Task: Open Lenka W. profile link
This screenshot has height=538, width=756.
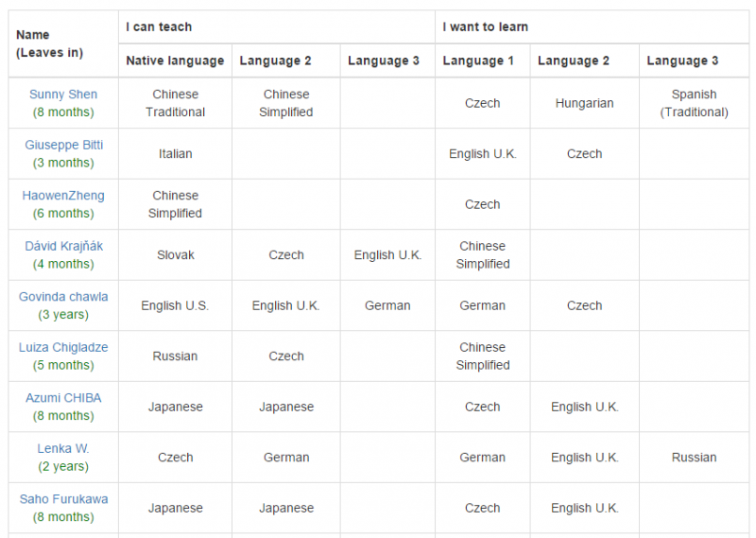Action: [x=63, y=449]
